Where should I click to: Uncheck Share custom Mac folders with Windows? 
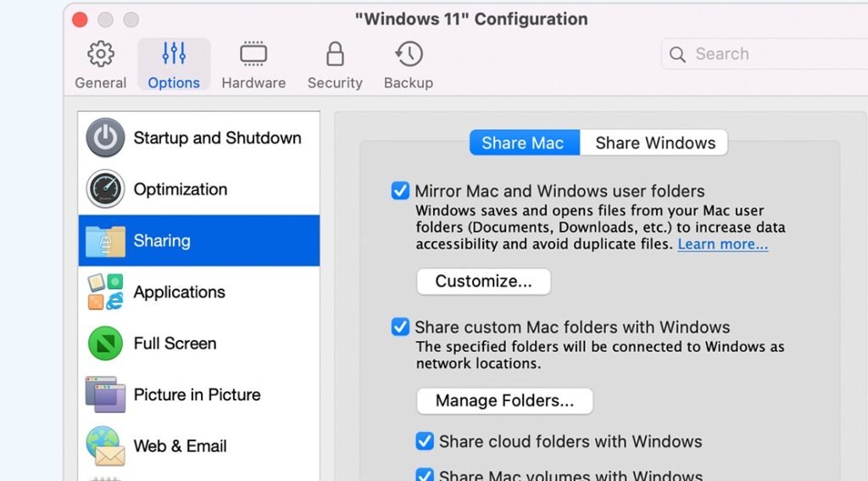[400, 327]
